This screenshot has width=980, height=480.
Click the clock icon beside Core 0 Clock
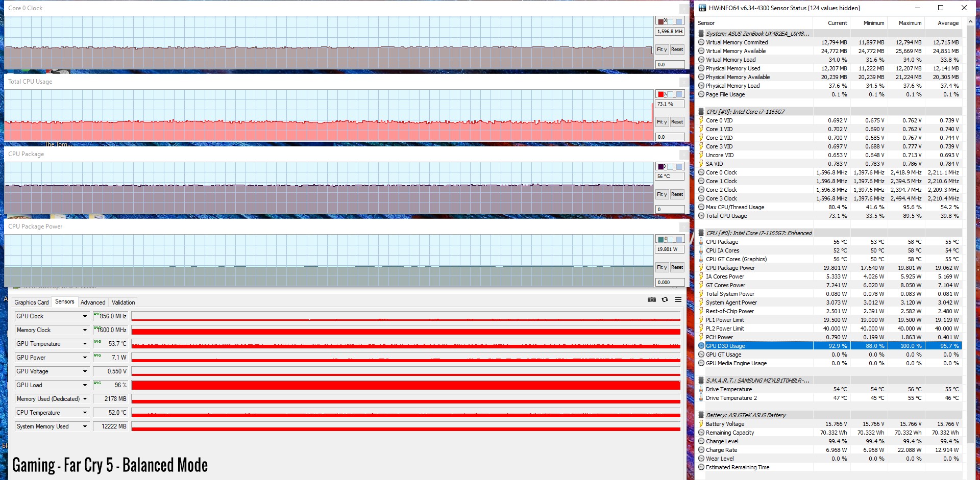[x=701, y=172]
